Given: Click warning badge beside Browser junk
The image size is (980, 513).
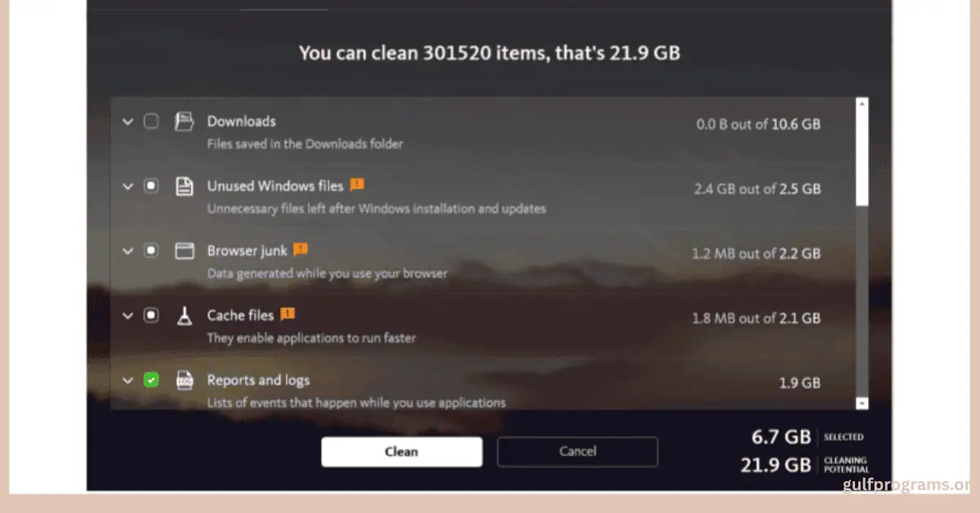Looking at the screenshot, I should (x=301, y=249).
